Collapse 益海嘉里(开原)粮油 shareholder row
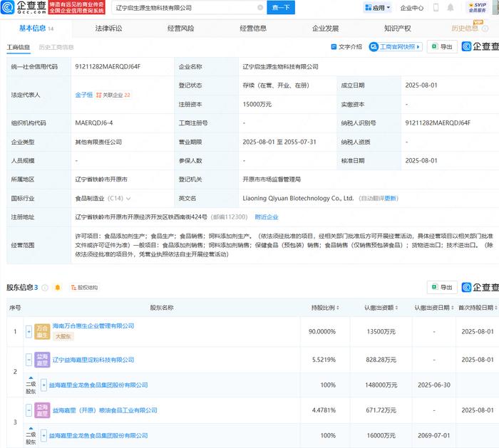This screenshot has height=448, width=499. 29,410
